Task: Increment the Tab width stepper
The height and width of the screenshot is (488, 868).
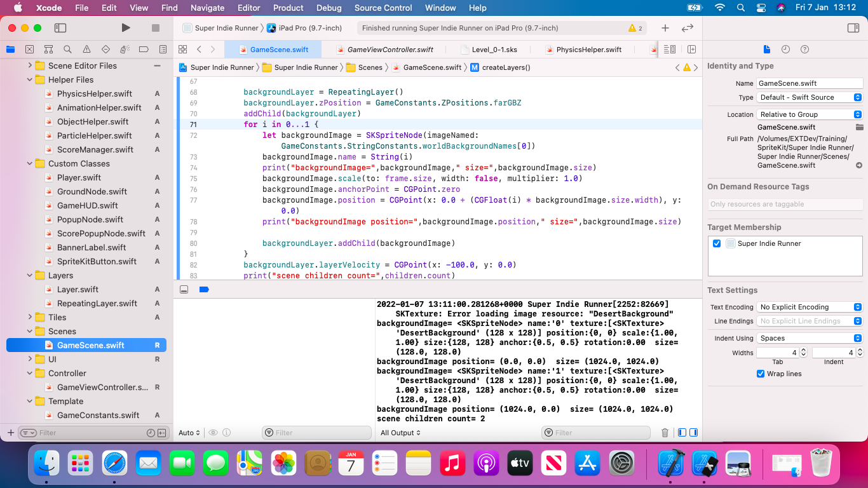Action: (x=803, y=349)
